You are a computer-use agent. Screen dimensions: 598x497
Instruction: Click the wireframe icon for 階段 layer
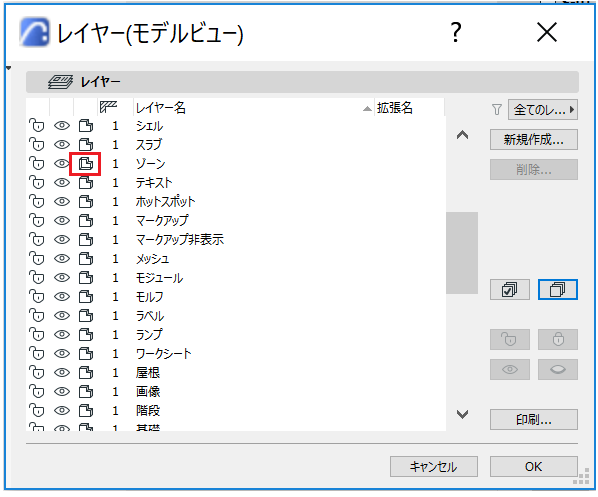pyautogui.click(x=85, y=410)
